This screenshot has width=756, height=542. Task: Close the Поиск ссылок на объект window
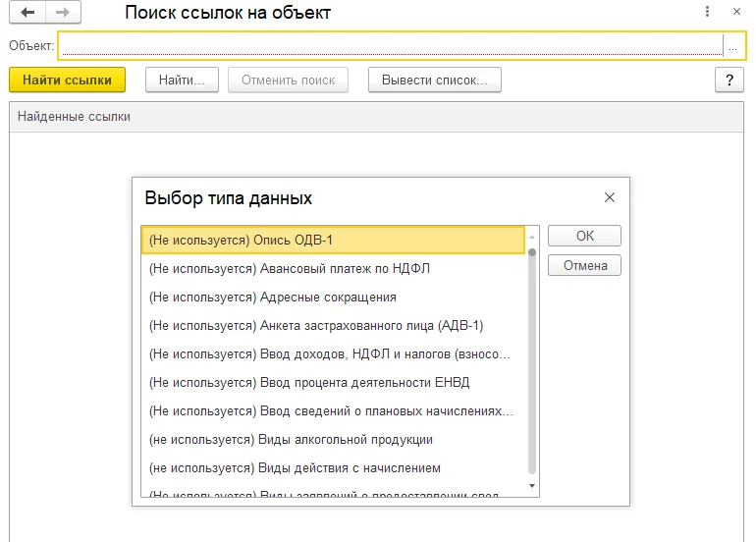tap(736, 12)
